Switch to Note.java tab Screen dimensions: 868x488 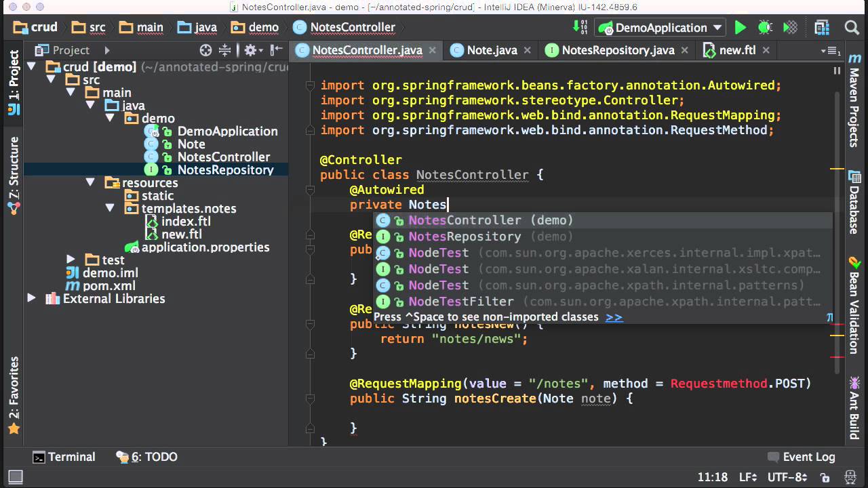[492, 50]
